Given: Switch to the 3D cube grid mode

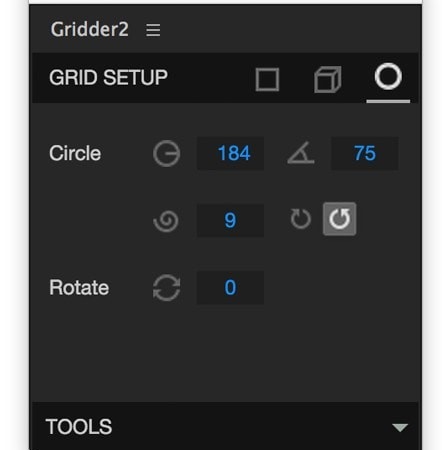Looking at the screenshot, I should pos(328,79).
